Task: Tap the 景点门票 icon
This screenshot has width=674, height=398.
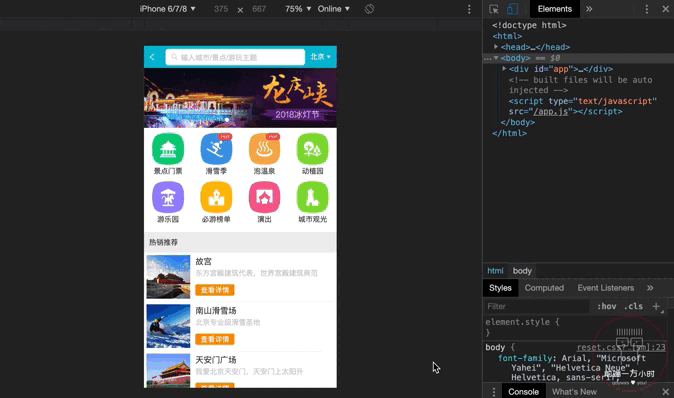Action: click(x=168, y=149)
